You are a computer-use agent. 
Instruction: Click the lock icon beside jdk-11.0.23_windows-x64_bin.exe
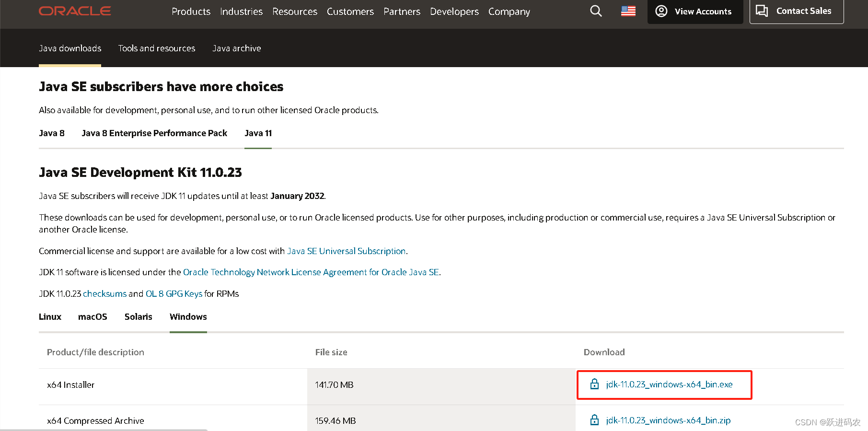point(594,384)
